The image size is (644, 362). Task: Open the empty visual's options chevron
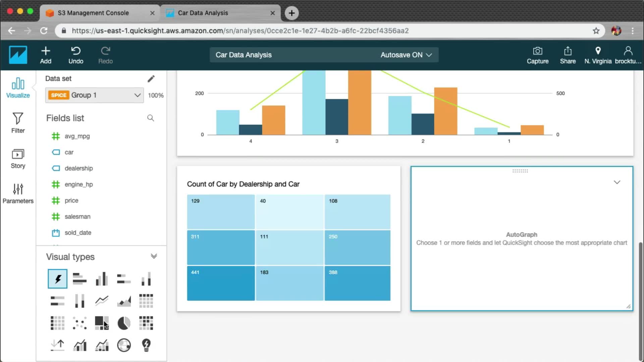[x=617, y=182]
